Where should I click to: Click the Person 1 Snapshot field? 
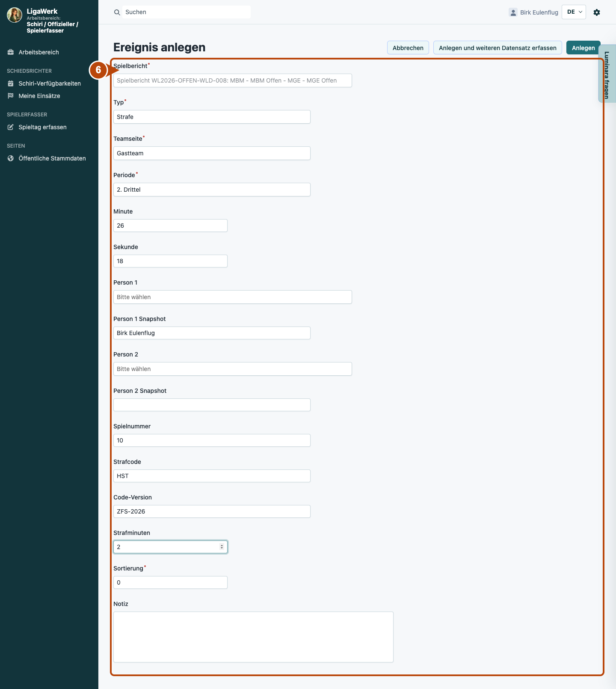[212, 333]
